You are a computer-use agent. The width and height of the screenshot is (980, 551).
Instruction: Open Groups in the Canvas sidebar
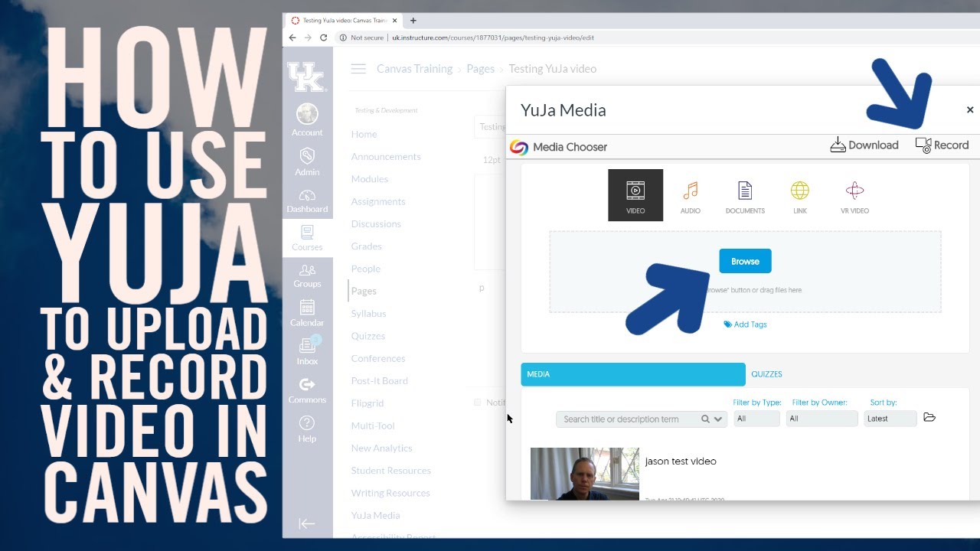[x=307, y=275]
